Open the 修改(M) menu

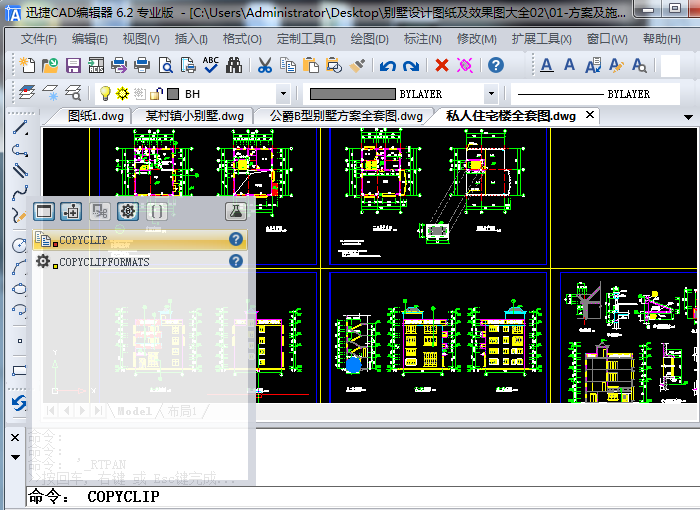tap(476, 39)
